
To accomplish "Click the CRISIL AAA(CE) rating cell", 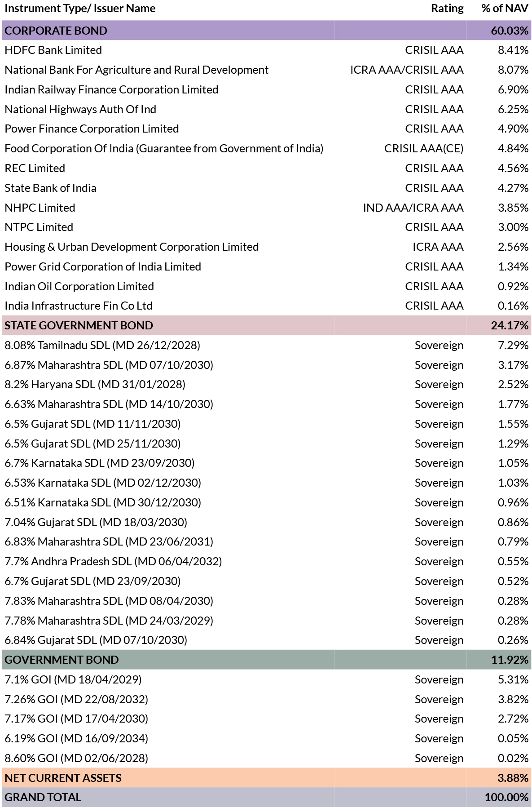I will click(x=423, y=149).
